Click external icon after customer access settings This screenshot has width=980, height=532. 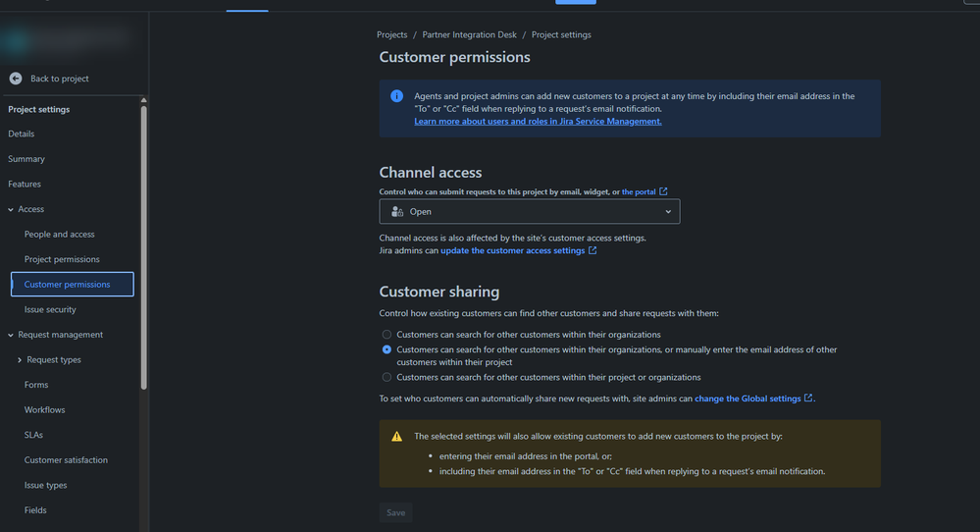pyautogui.click(x=593, y=250)
